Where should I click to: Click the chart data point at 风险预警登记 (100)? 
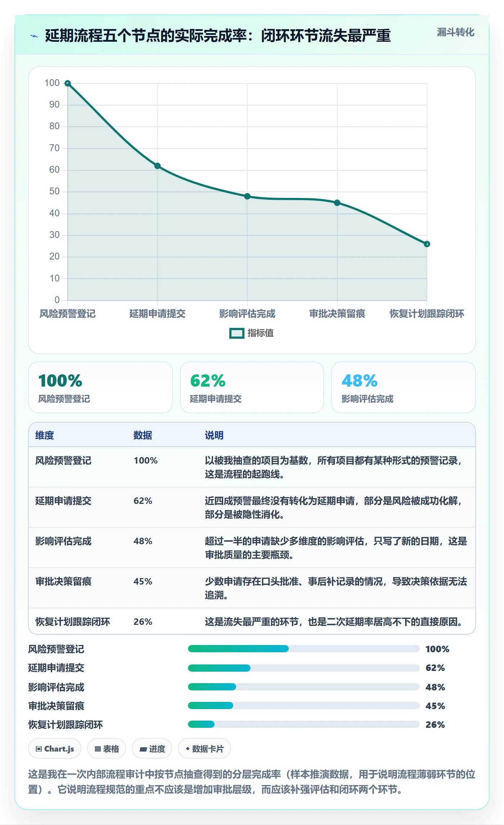click(68, 84)
